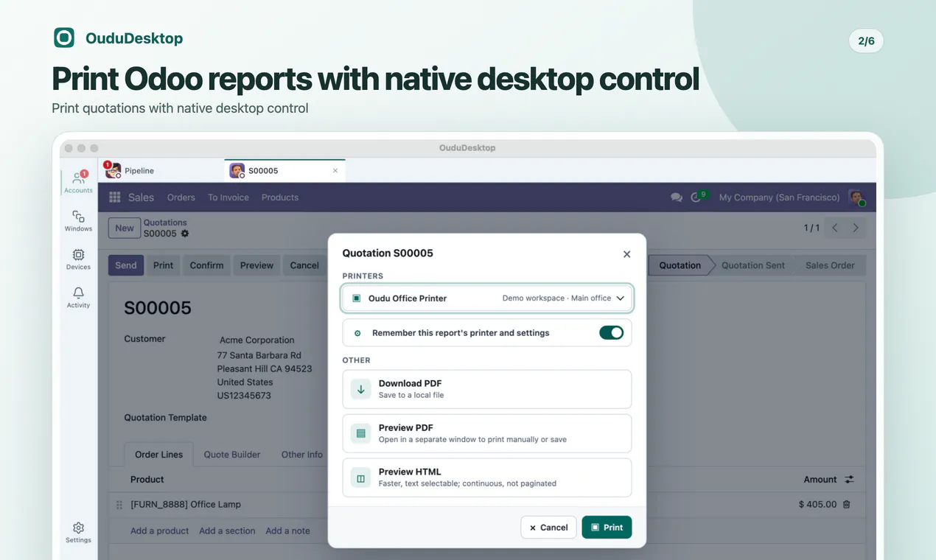The image size is (936, 560).
Task: Click the gear icon beside S00005
Action: 185,234
